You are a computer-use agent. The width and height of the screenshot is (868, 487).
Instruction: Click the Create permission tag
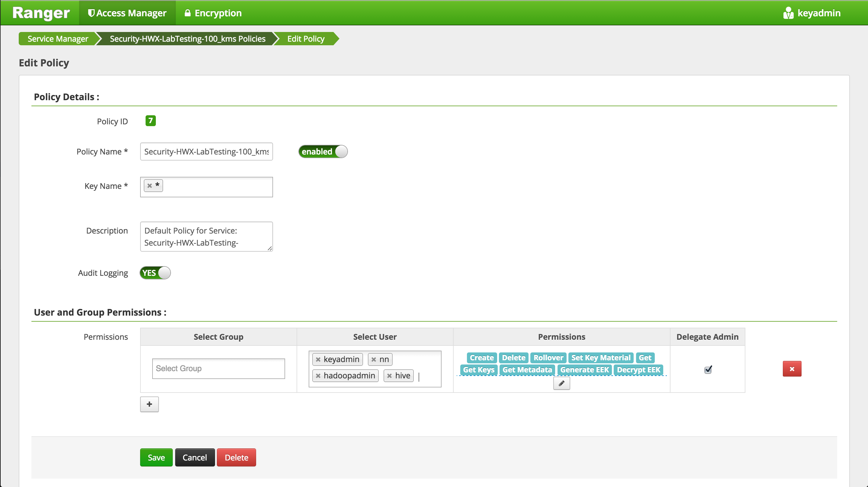click(482, 358)
